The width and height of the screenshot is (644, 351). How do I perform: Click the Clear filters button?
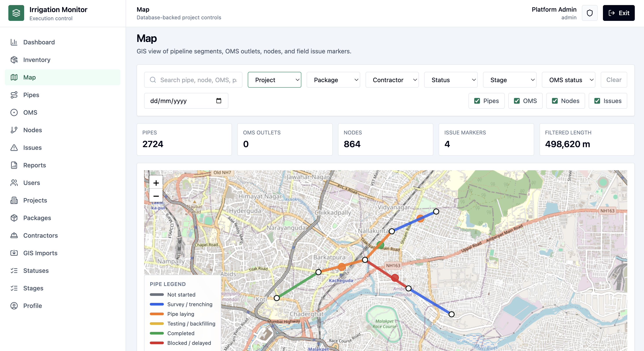(614, 80)
